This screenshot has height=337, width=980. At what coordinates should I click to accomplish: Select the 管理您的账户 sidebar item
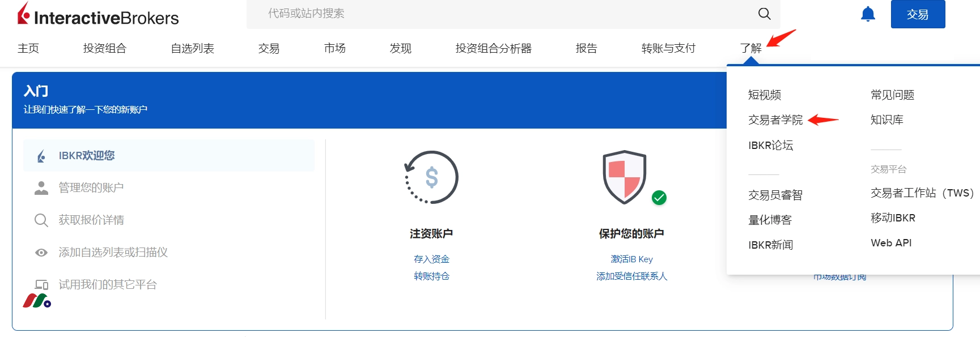coord(169,188)
